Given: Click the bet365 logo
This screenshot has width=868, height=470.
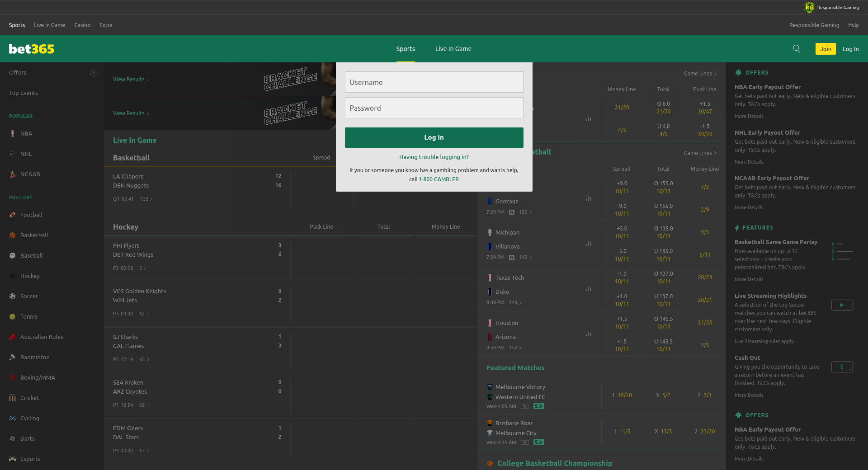Looking at the screenshot, I should tap(32, 49).
